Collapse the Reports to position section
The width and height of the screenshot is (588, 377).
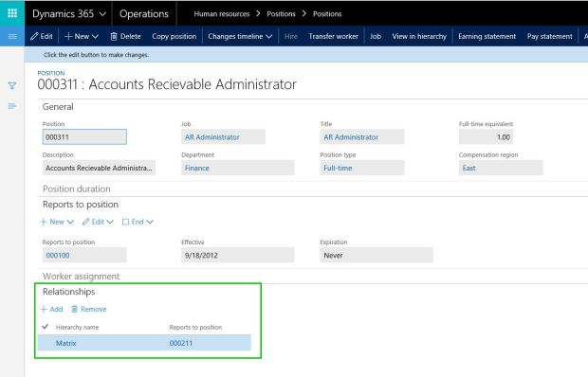pyautogui.click(x=81, y=205)
